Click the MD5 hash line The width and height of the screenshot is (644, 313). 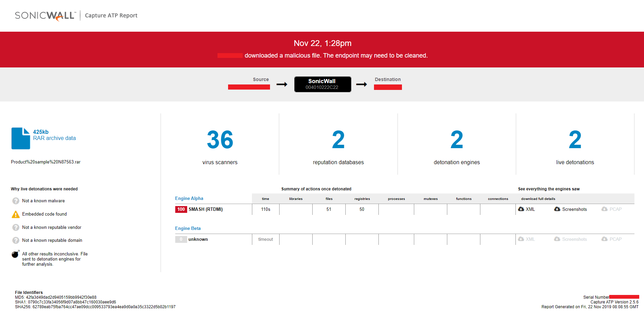[x=56, y=297]
